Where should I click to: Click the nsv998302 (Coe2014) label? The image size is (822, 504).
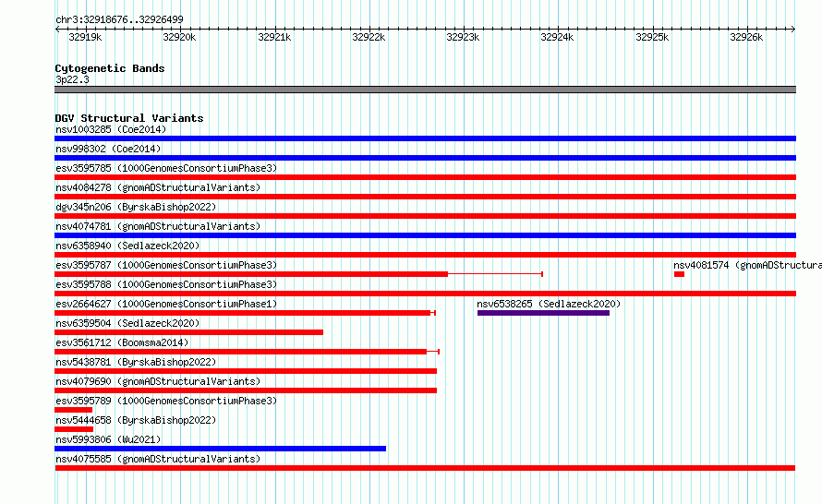108,149
